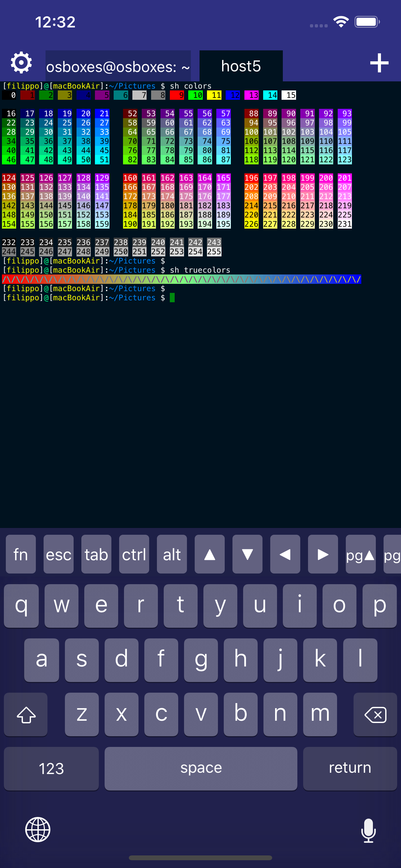Tap the letter a key
Image resolution: width=401 pixels, height=868 pixels.
[41, 660]
